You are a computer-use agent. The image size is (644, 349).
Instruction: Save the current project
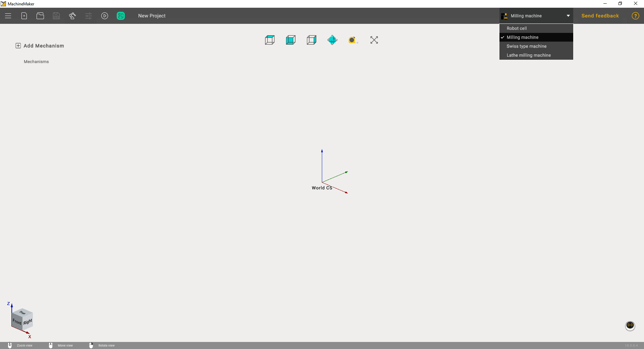click(56, 16)
